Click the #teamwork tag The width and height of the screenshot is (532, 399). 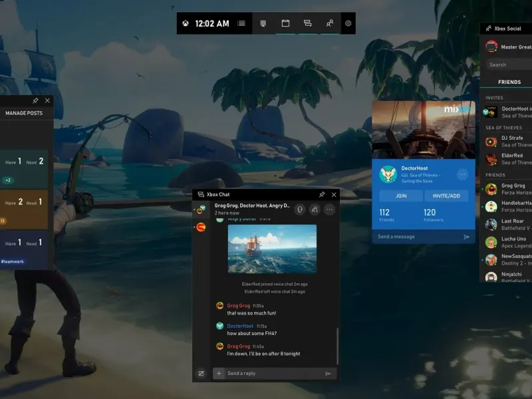coord(13,261)
